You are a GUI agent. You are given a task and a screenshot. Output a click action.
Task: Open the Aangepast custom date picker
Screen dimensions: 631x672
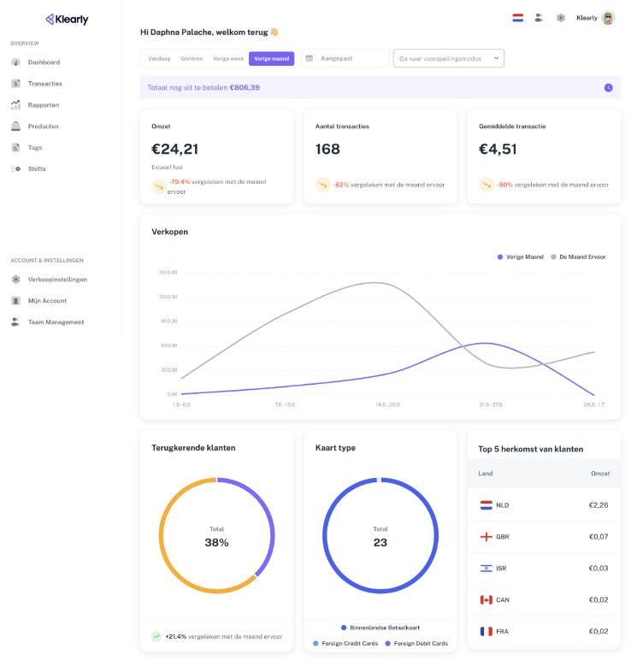(x=345, y=58)
